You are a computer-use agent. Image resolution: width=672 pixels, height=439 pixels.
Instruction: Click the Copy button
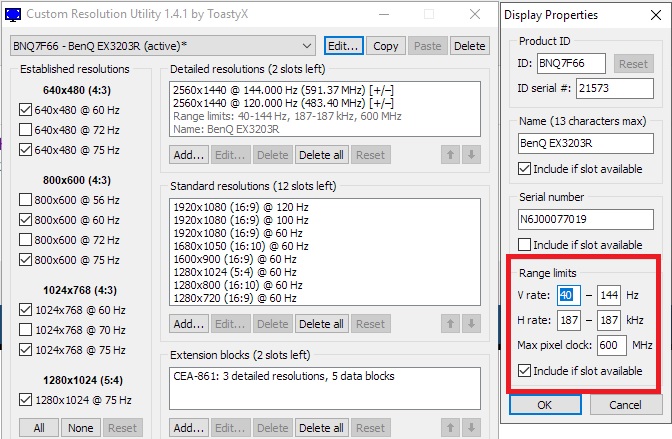[385, 46]
